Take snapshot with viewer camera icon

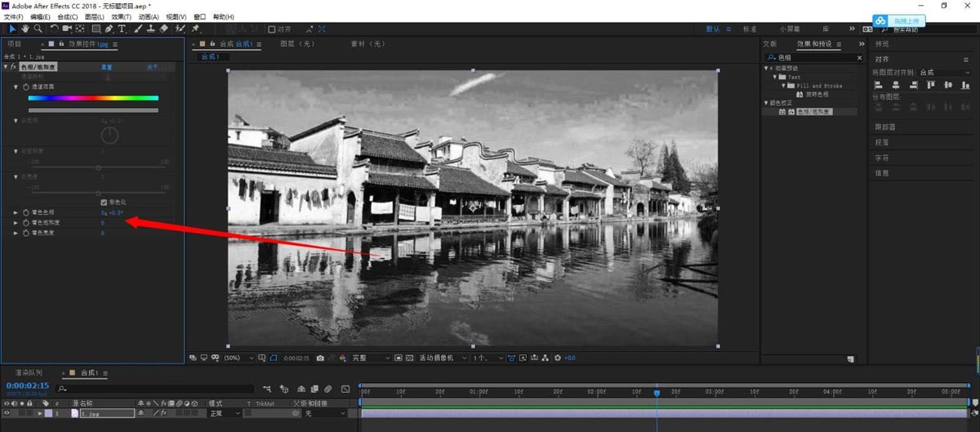tap(320, 358)
